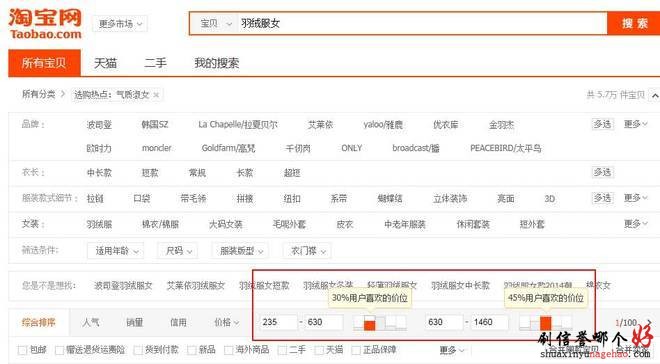Open the 适用年龄 filter dropdown
Screen dimensions: 660x364
(115, 251)
